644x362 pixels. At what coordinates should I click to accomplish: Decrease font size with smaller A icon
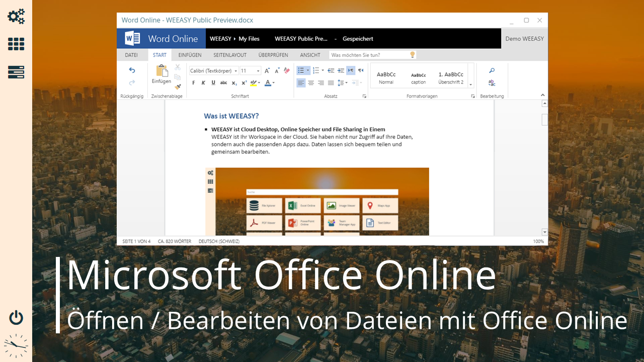point(277,71)
